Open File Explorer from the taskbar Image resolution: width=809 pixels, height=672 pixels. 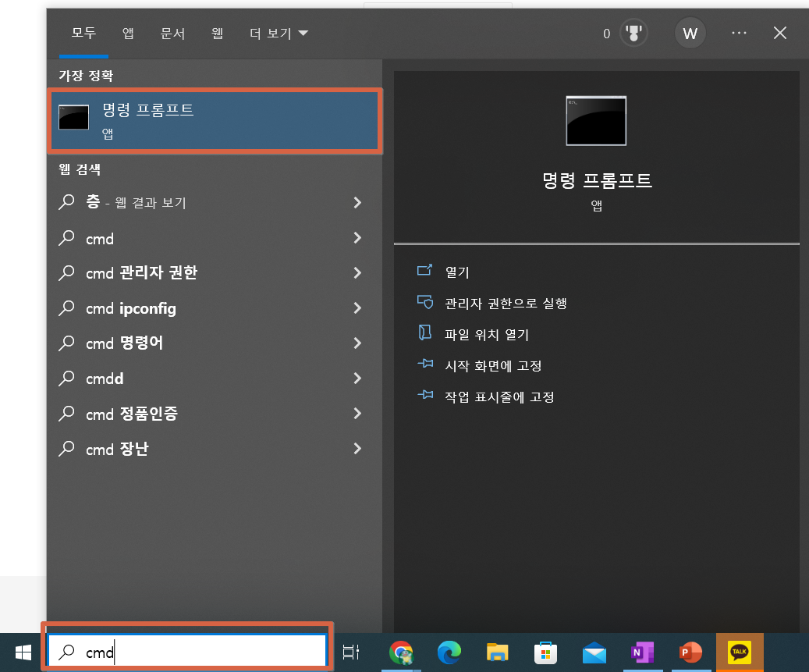(x=498, y=652)
